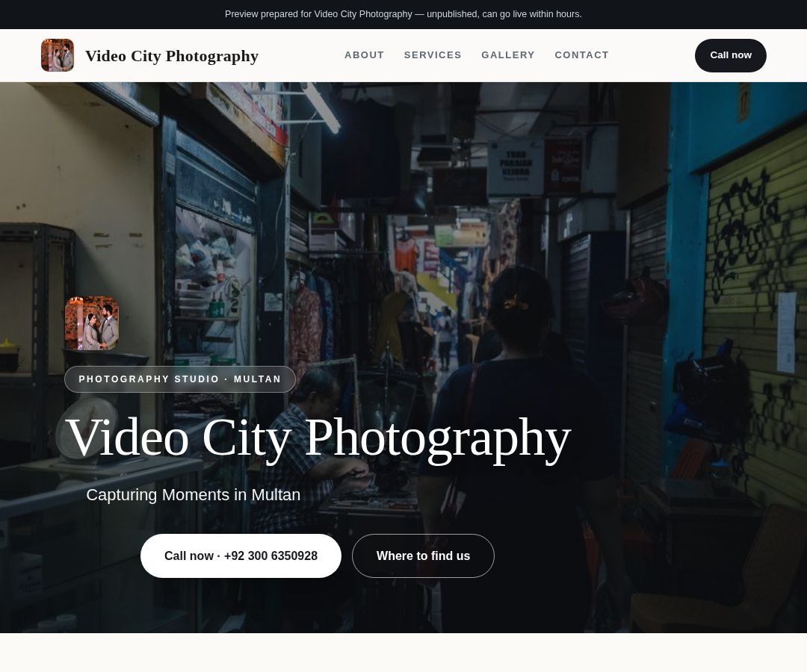Open the Gallery nav link

508,55
